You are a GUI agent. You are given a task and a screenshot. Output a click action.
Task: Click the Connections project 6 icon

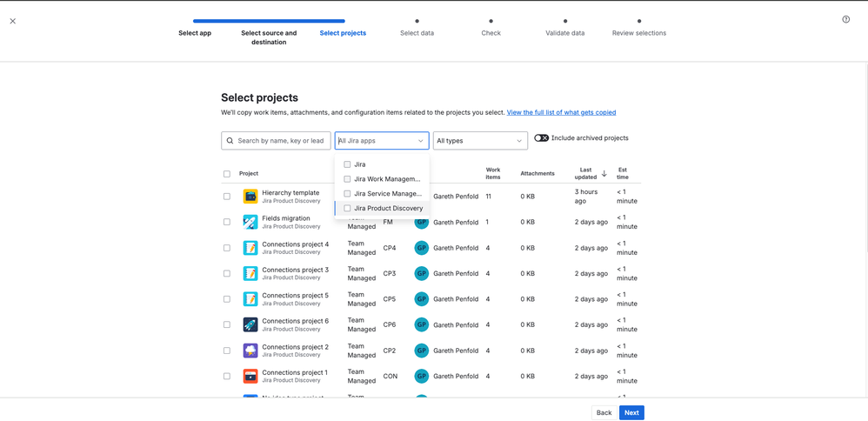[250, 324]
